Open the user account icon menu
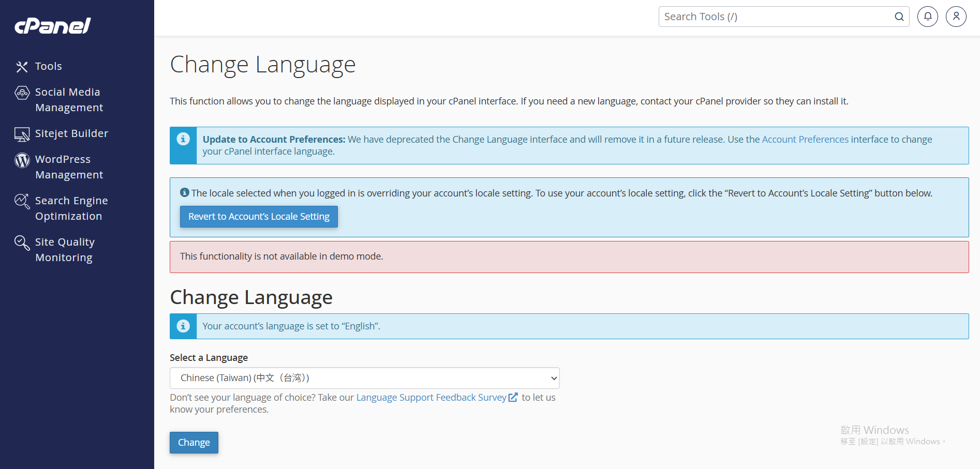 coord(956,17)
